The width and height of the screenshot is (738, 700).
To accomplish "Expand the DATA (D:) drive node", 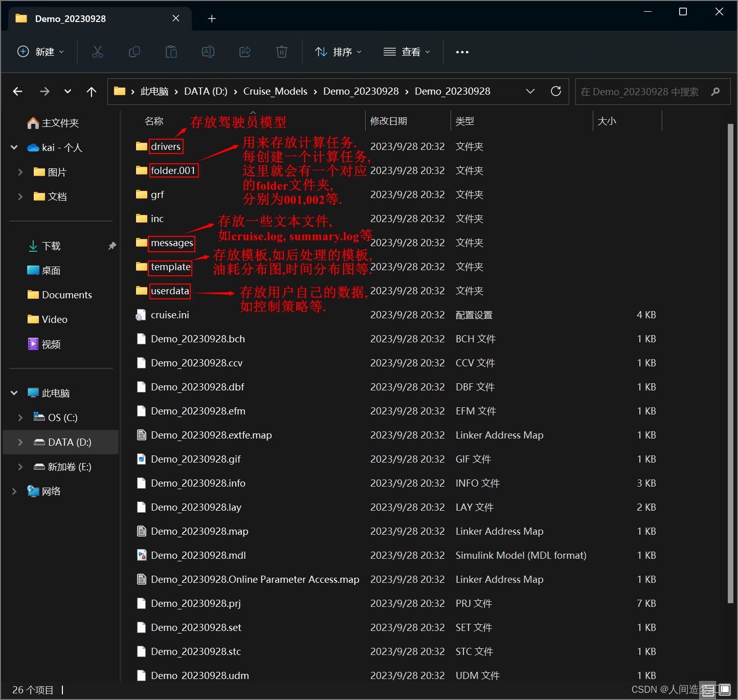I will click(20, 442).
